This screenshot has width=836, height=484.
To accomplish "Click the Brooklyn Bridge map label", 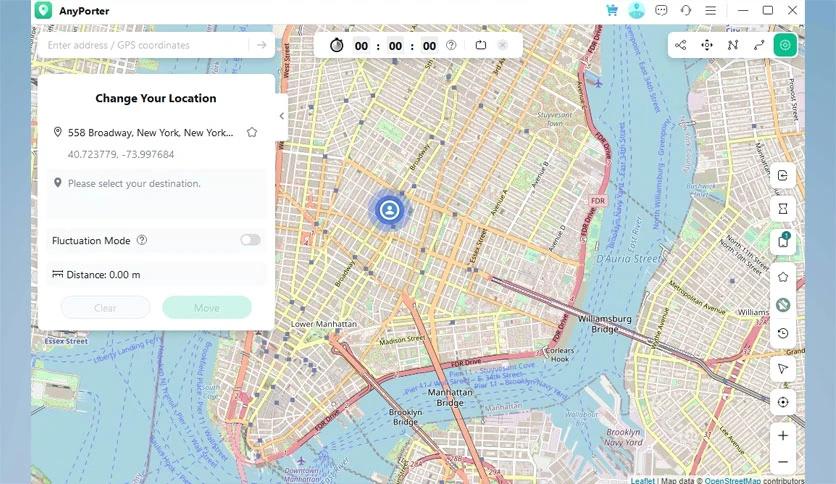I will tap(405, 417).
